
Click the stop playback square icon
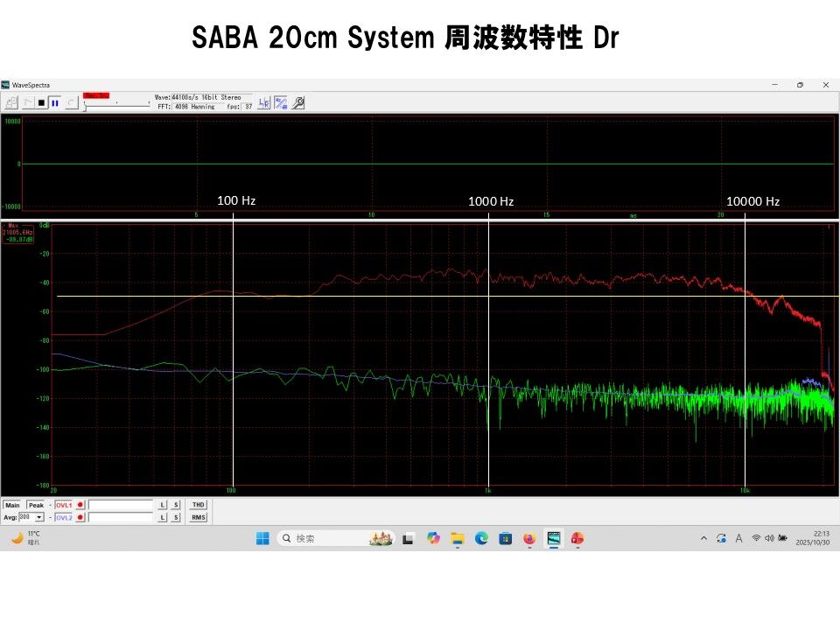click(x=43, y=101)
